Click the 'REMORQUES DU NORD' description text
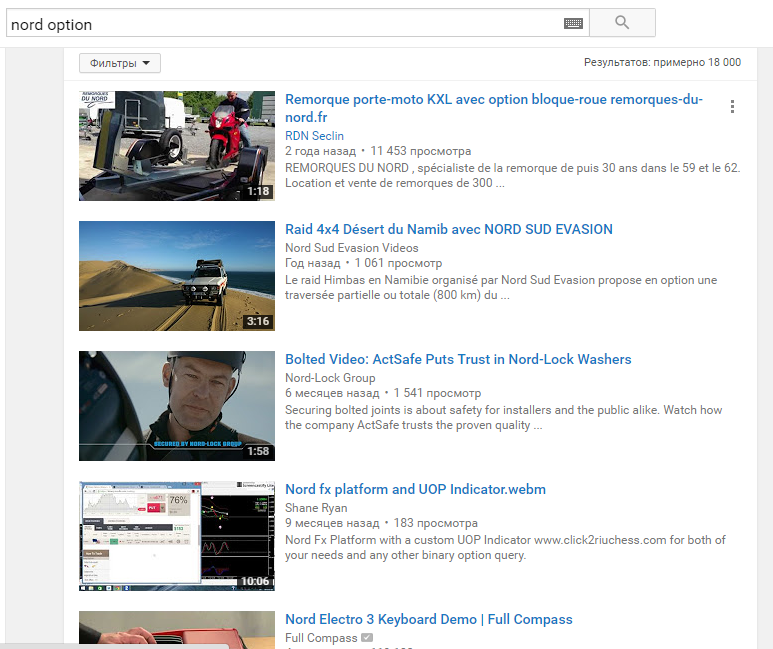The height and width of the screenshot is (649, 773). pos(513,176)
